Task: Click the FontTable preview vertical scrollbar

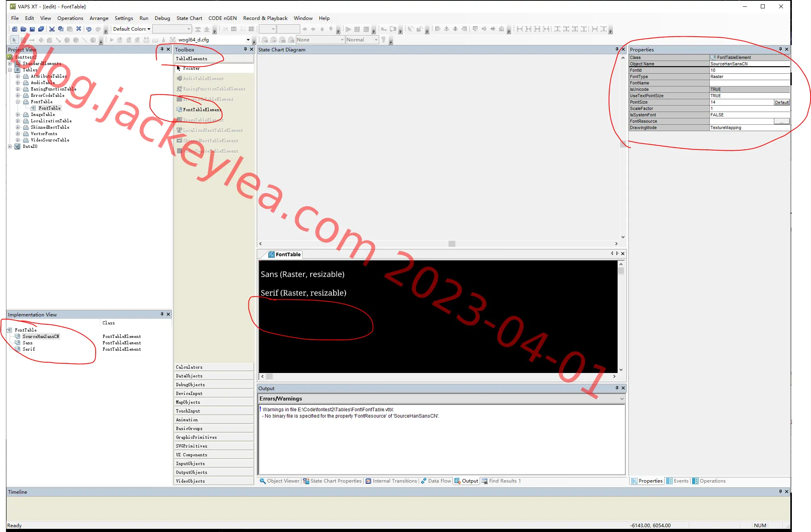Action: point(621,317)
